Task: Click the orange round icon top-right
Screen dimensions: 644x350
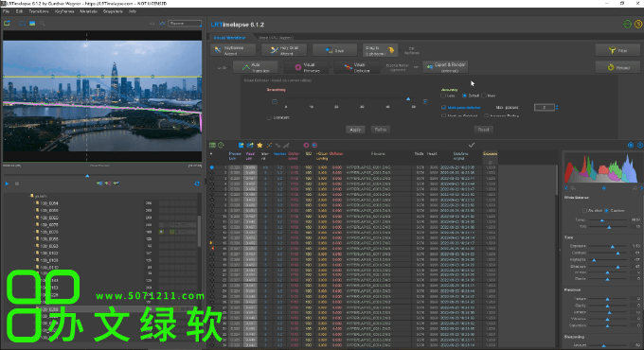Action: pyautogui.click(x=638, y=25)
